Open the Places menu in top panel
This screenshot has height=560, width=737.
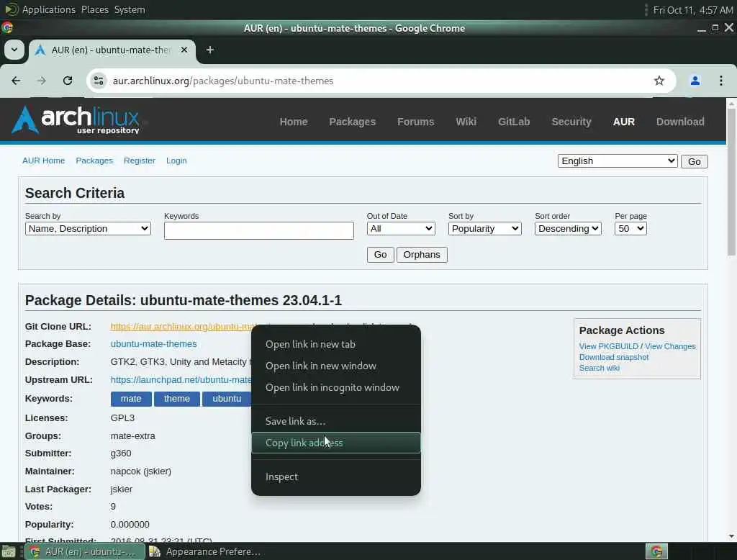pos(94,9)
